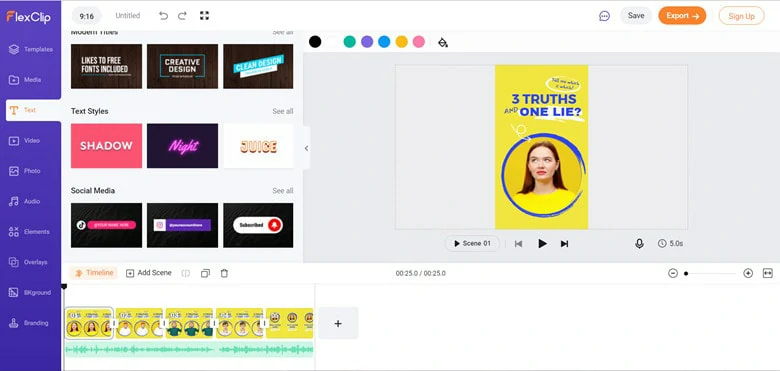Open the Audio sidebar tab
This screenshot has width=780, height=371.
tap(30, 201)
